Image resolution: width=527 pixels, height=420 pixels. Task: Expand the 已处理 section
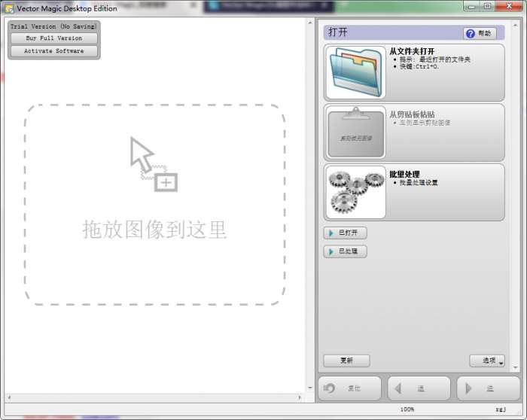[345, 251]
